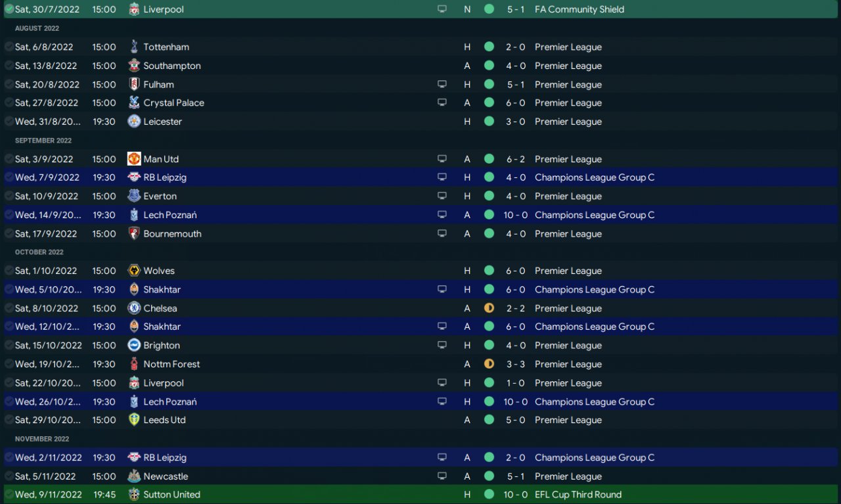The height and width of the screenshot is (504, 841).
Task: Open the 6 - 2 Man Utd result
Action: [x=516, y=159]
